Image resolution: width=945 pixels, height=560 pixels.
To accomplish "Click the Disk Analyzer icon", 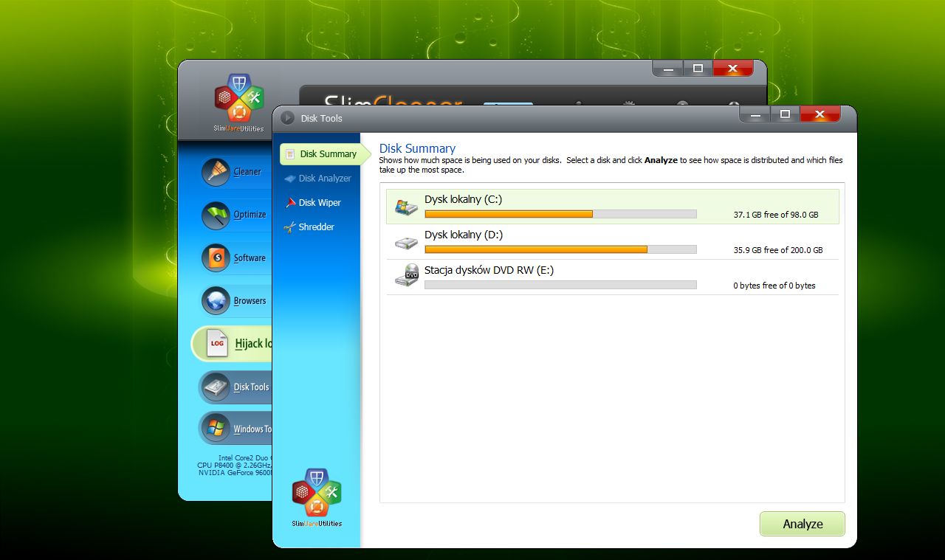I will 290,179.
